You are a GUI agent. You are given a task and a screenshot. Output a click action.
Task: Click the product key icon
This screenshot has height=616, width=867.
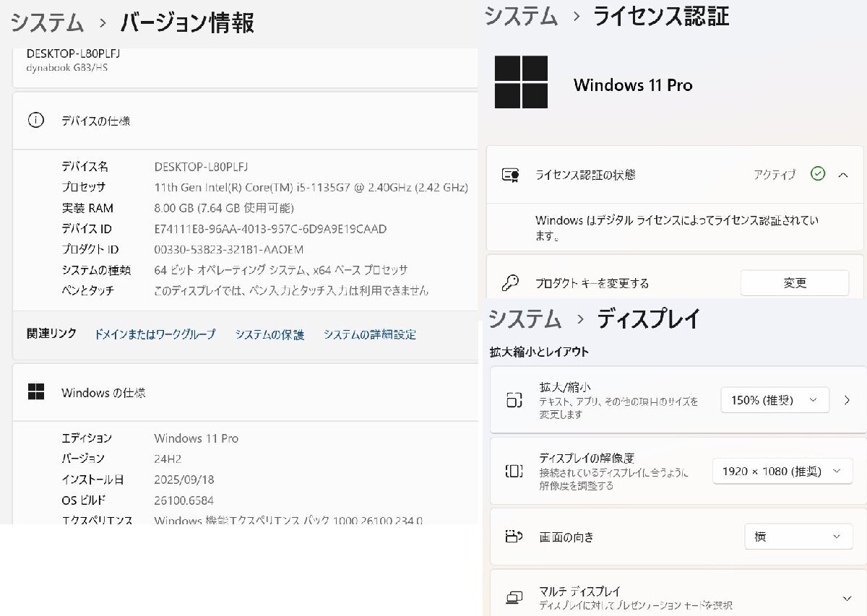[x=512, y=282]
